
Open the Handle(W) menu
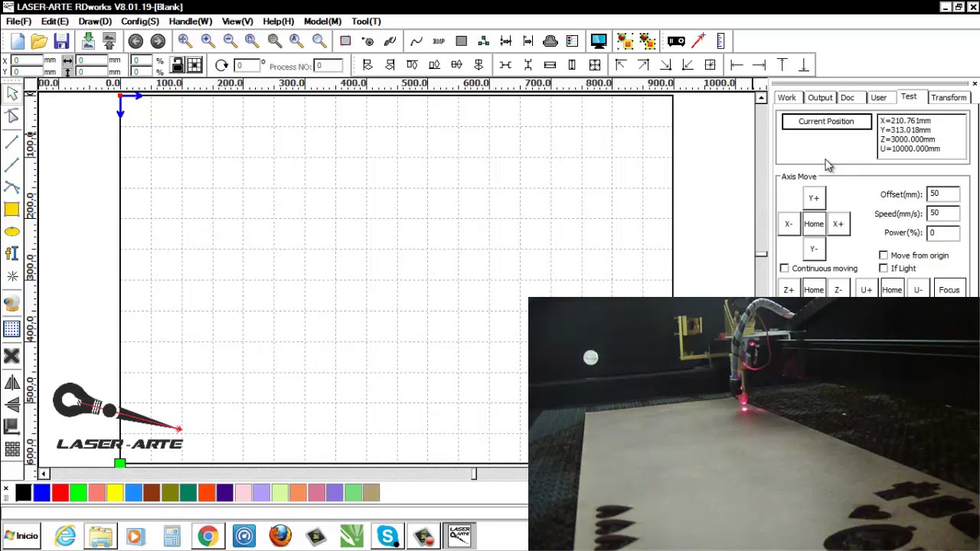point(190,21)
